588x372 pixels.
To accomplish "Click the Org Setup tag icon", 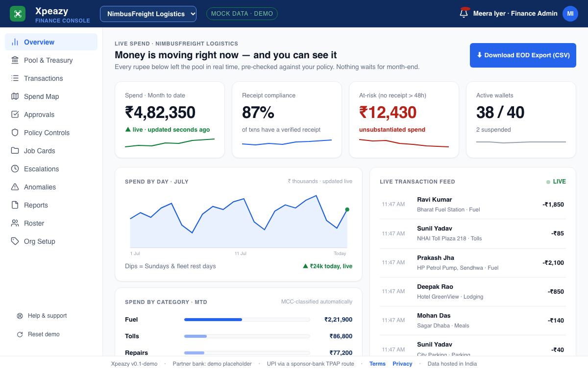I will tap(15, 241).
